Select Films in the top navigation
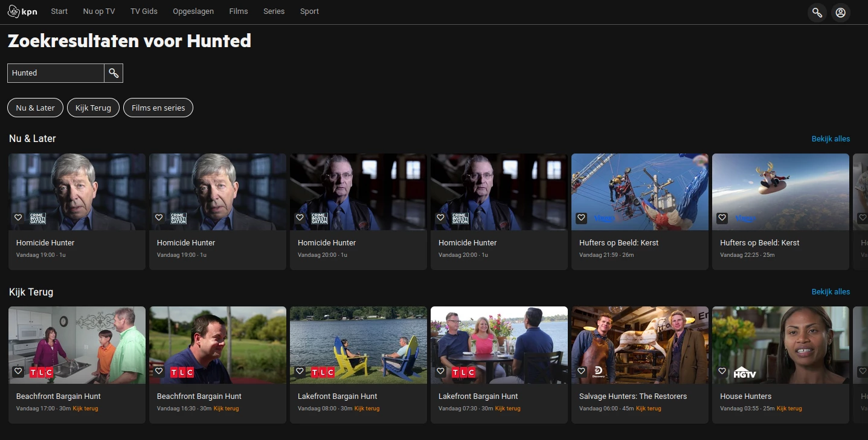This screenshot has height=440, width=868. (x=239, y=11)
